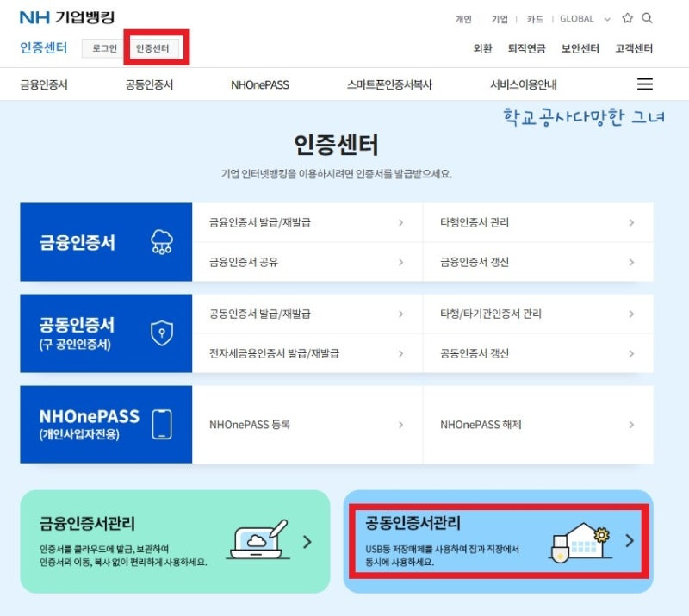Click the shield icon on 공동인증서 tile
Image resolution: width=689 pixels, height=616 pixels.
162,333
